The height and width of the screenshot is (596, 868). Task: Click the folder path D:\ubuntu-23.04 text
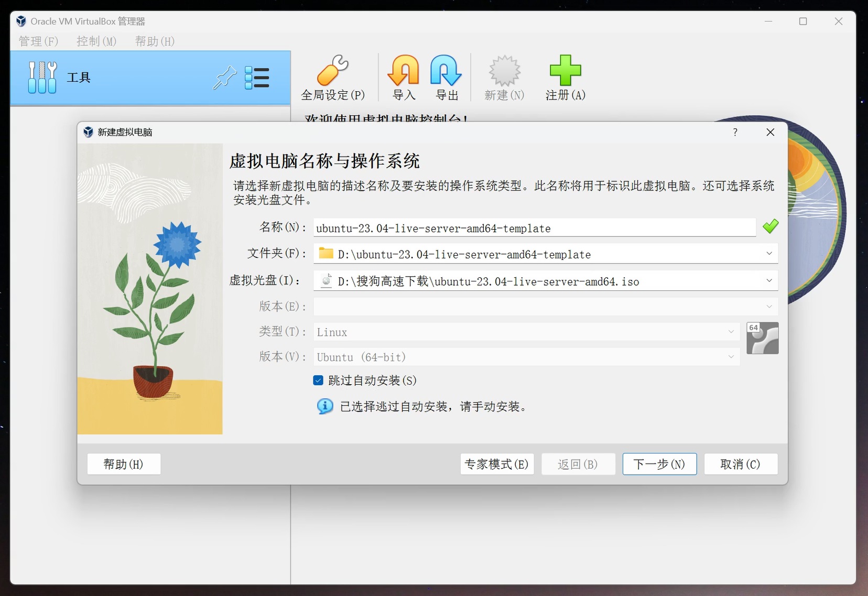464,255
